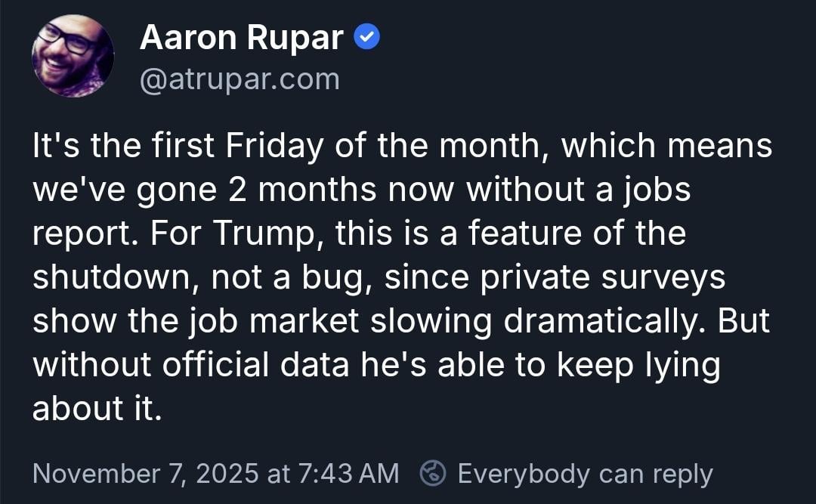The height and width of the screenshot is (504, 816).
Task: Open the @atrupar.com handle link
Action: pos(240,79)
